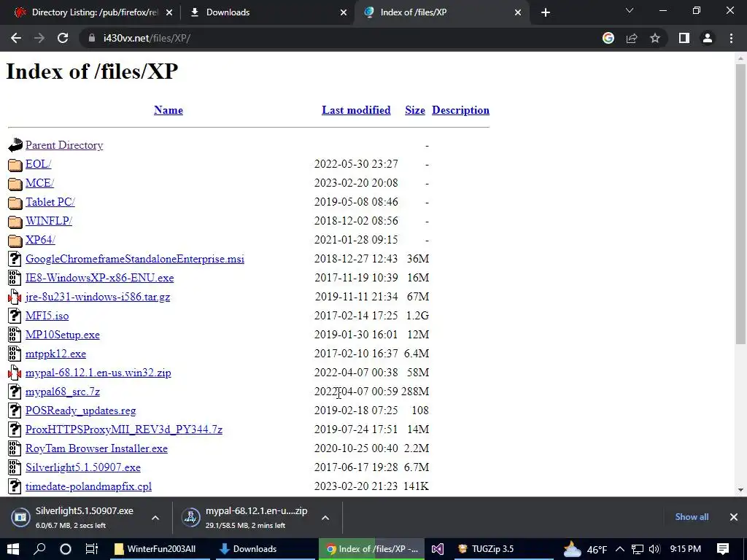Close the Index of /files/XP tab
Viewport: 747px width, 560px height.
[x=518, y=12]
